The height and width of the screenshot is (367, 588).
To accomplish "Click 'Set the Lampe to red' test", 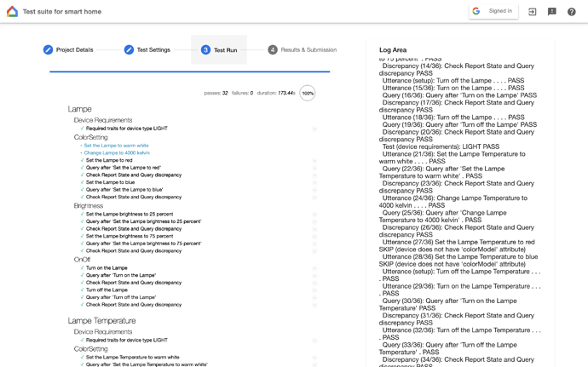I will [109, 160].
